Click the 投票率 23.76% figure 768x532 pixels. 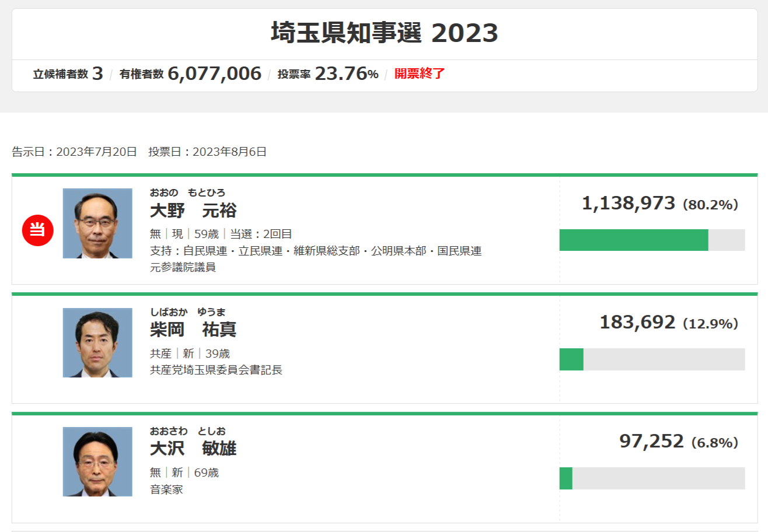point(328,73)
